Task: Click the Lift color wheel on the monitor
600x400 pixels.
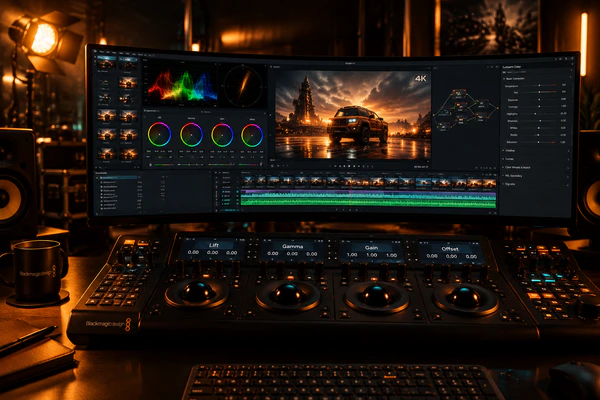Action: (159, 134)
